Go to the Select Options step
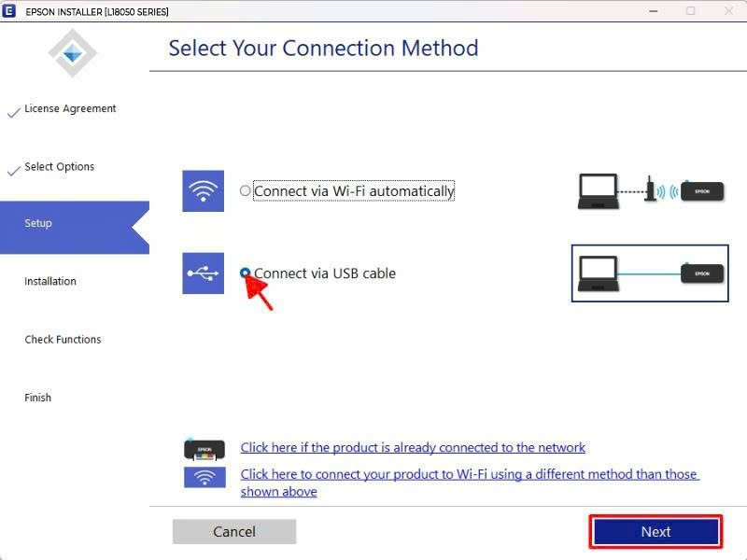Image resolution: width=747 pixels, height=560 pixels. click(x=59, y=167)
